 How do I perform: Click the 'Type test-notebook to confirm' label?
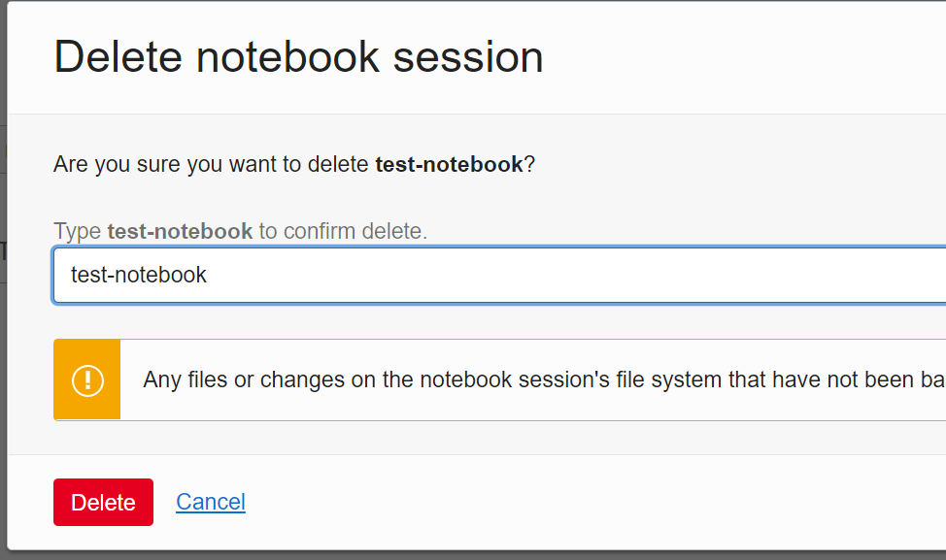(x=240, y=231)
